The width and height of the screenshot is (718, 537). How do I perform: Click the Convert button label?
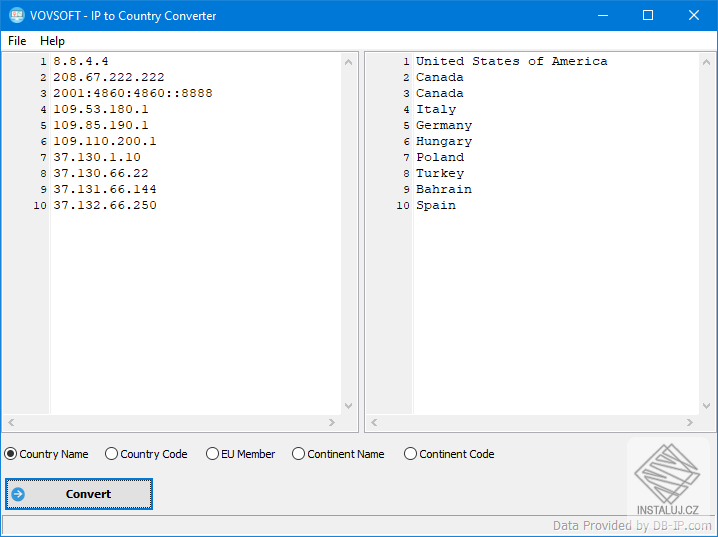(x=88, y=494)
